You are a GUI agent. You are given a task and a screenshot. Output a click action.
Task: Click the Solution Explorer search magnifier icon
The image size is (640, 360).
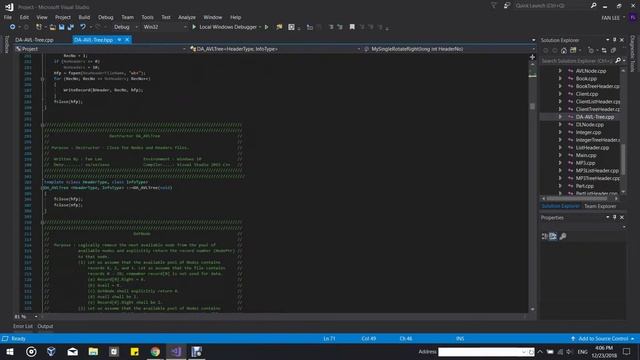coord(618,61)
